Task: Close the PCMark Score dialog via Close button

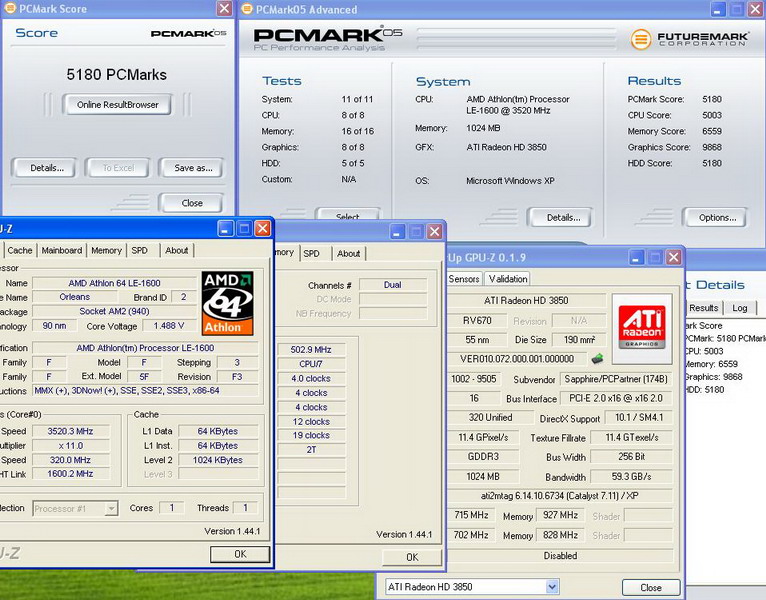Action: pos(191,203)
